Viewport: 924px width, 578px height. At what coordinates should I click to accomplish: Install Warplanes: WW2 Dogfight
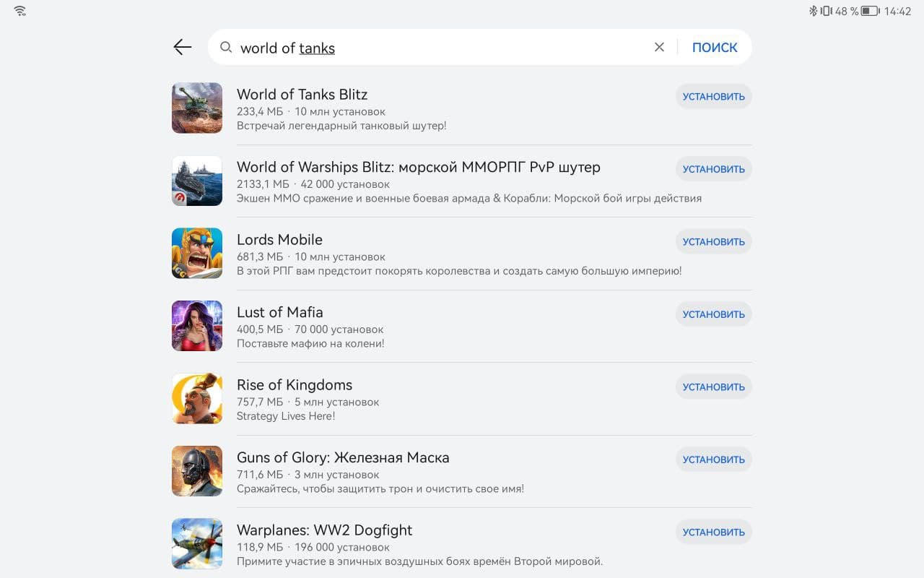pos(713,532)
